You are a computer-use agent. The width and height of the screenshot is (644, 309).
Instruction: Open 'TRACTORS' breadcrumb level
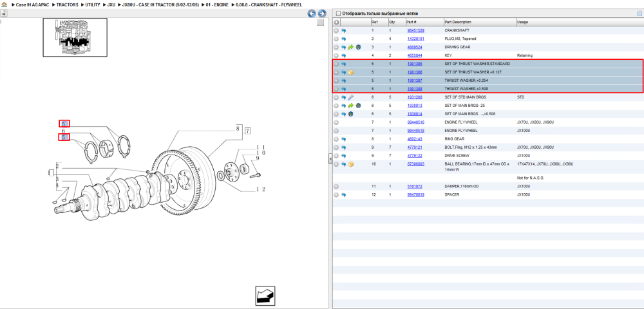click(67, 5)
